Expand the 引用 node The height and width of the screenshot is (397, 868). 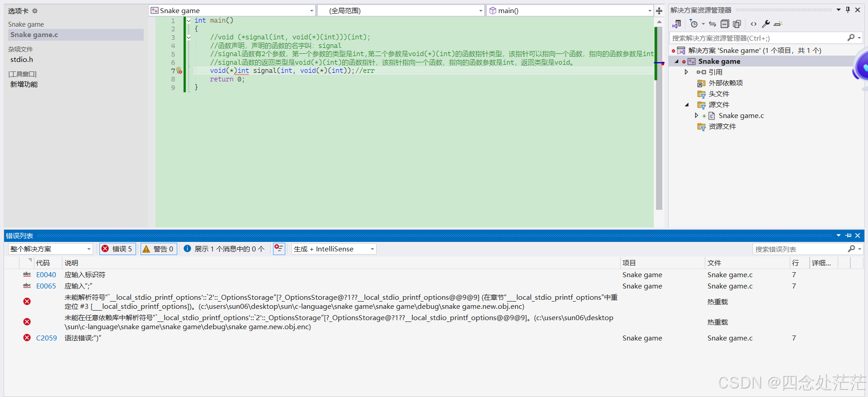(x=686, y=72)
